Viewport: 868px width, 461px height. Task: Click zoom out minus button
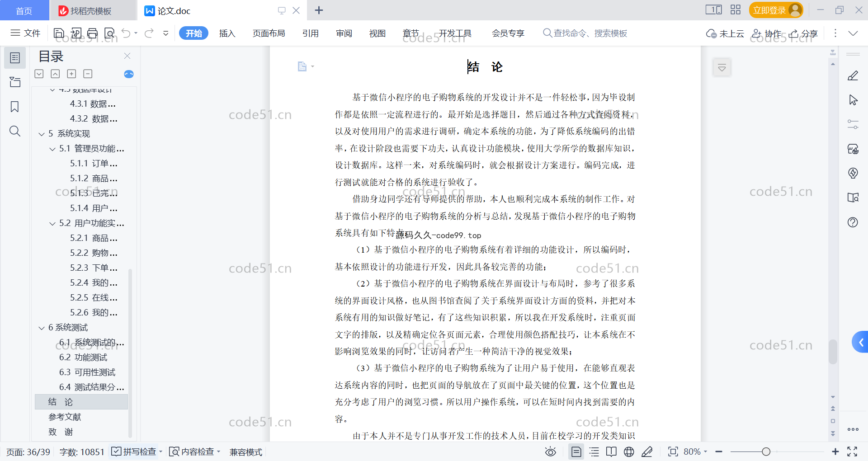719,452
